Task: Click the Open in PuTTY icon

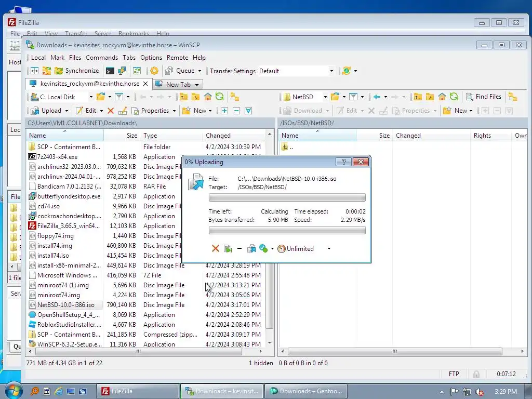Action: pyautogui.click(x=122, y=71)
